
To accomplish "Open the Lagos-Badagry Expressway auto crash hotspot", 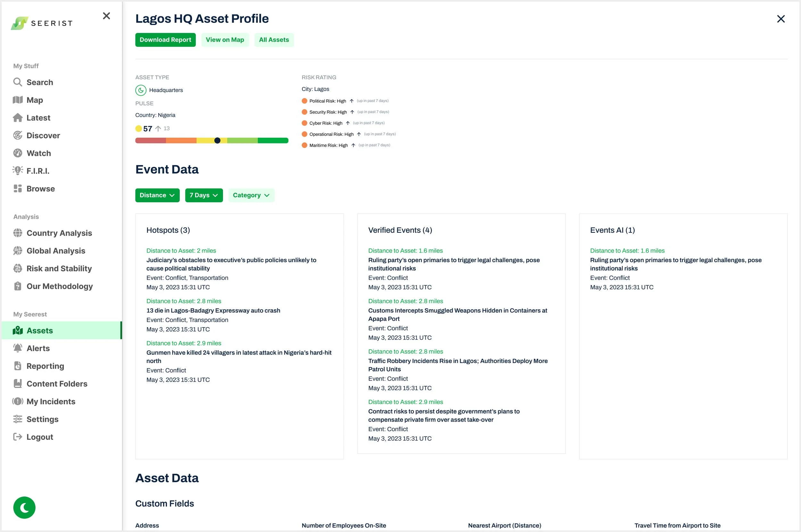I will [213, 310].
